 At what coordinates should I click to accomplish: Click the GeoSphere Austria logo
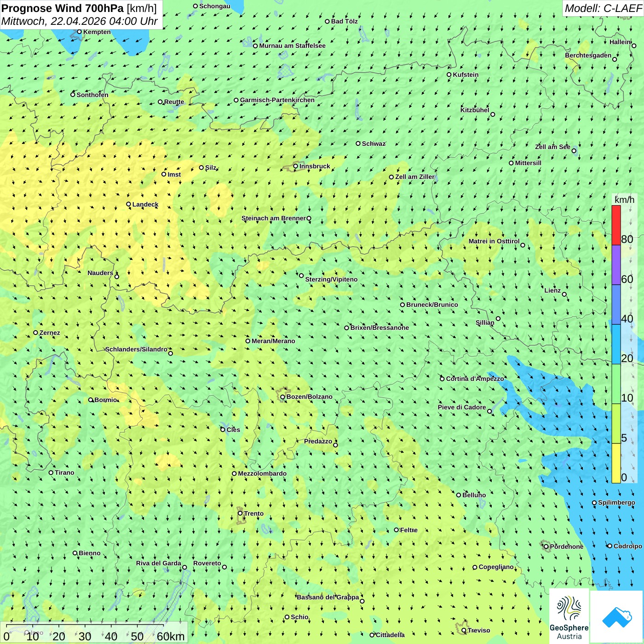coord(569,615)
